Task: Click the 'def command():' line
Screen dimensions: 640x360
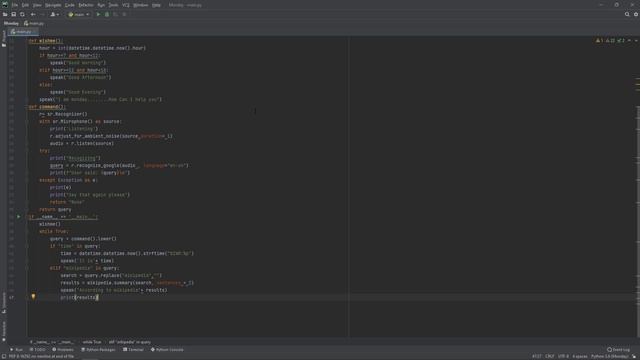Action: (x=47, y=107)
